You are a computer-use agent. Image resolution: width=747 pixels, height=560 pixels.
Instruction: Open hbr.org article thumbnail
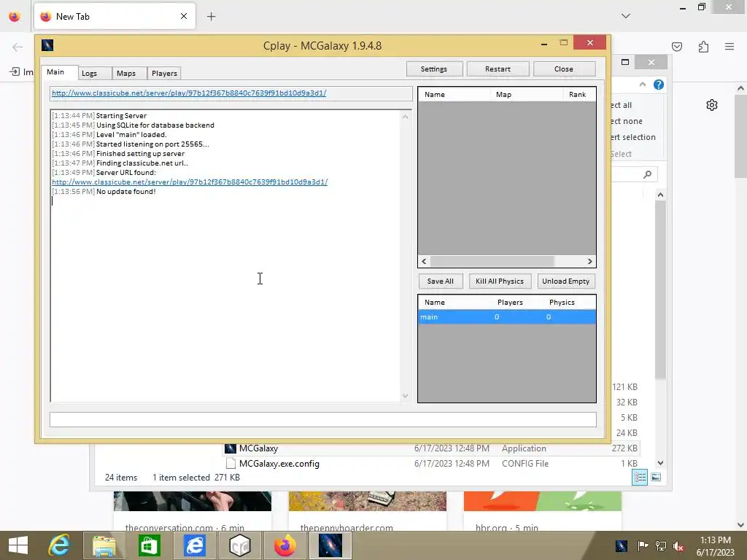pos(543,501)
